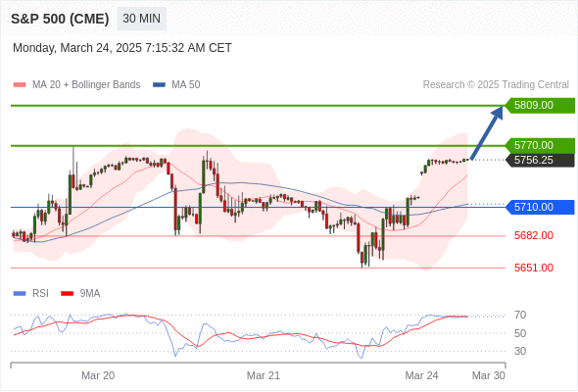The width and height of the screenshot is (578, 392).
Task: Click the MA 20 + Bollinger Bands red swatch
Action: point(20,85)
